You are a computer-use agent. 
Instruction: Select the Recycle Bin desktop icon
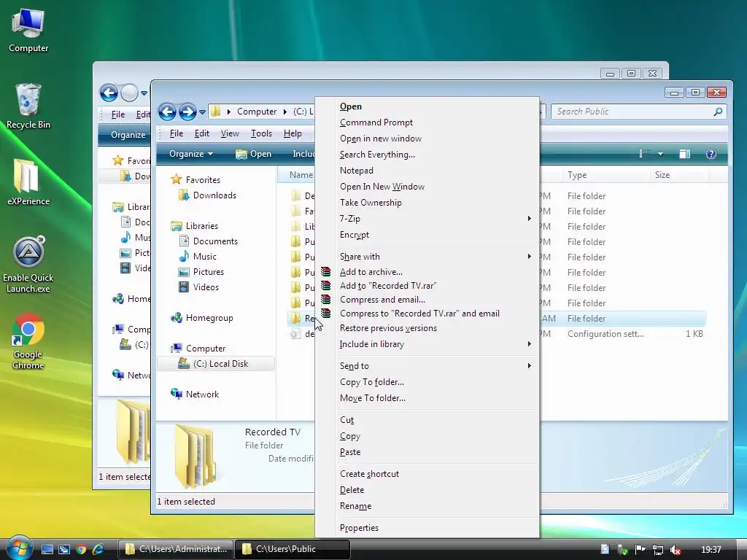pyautogui.click(x=28, y=106)
